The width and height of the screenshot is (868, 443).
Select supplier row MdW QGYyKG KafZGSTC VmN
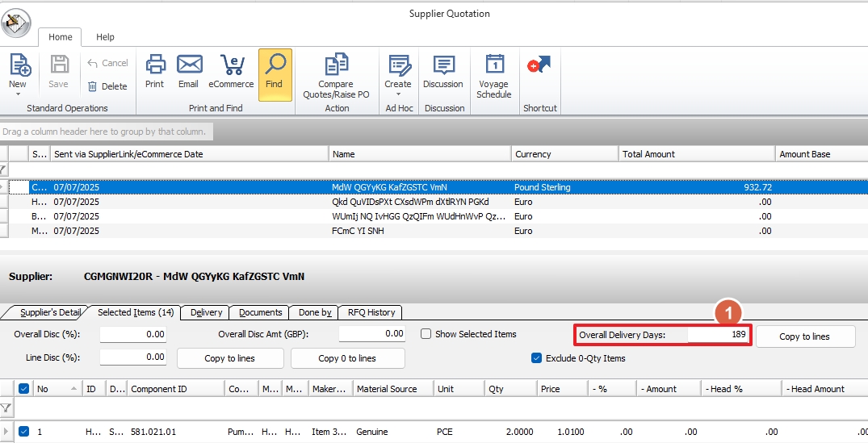click(x=434, y=187)
